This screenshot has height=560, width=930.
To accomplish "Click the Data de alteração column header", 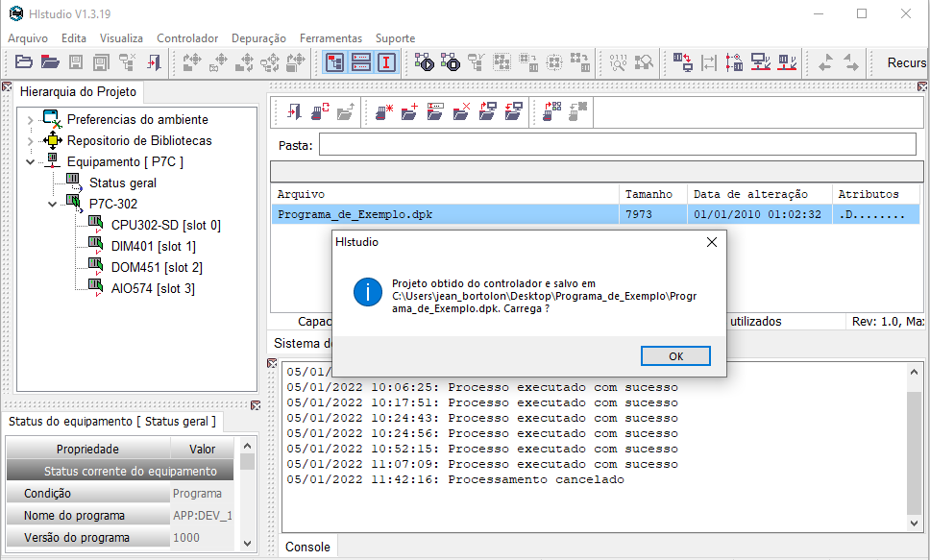I will click(760, 194).
